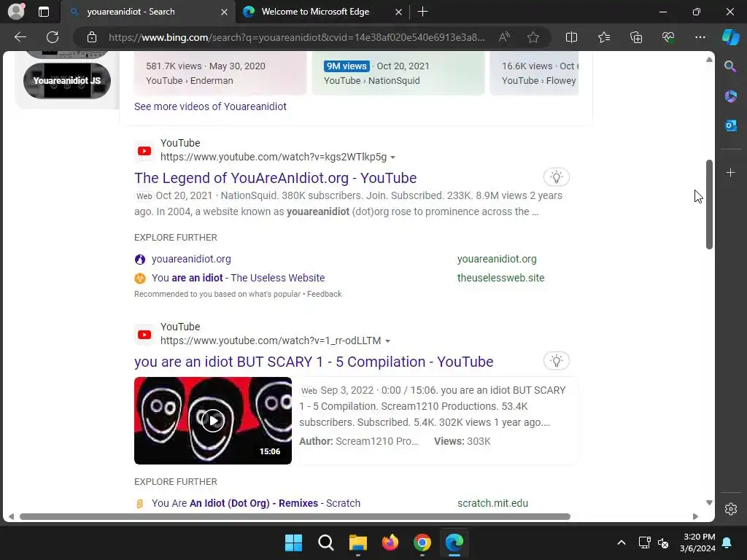
Task: Open Browser essentials heart icon
Action: coord(668,37)
